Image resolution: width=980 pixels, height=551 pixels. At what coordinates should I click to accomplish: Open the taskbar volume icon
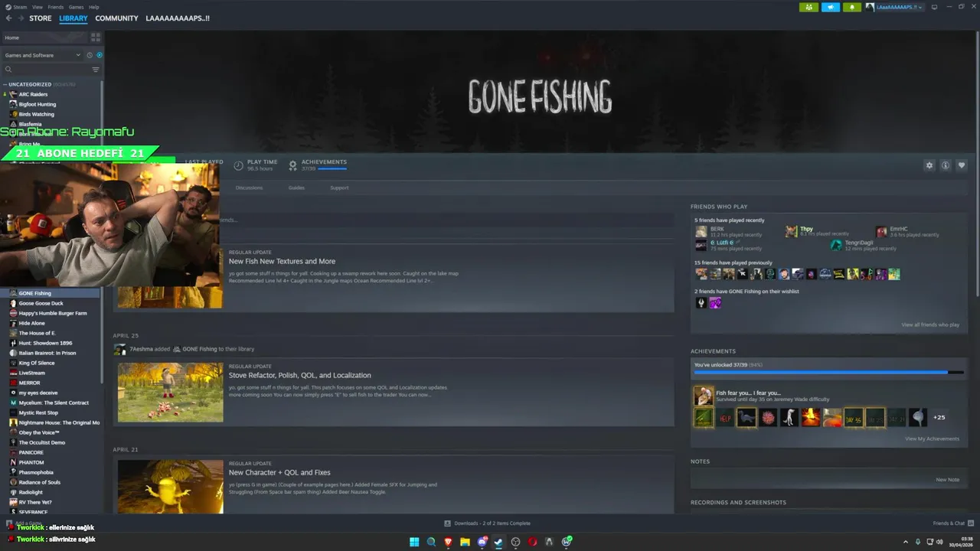pyautogui.click(x=939, y=542)
